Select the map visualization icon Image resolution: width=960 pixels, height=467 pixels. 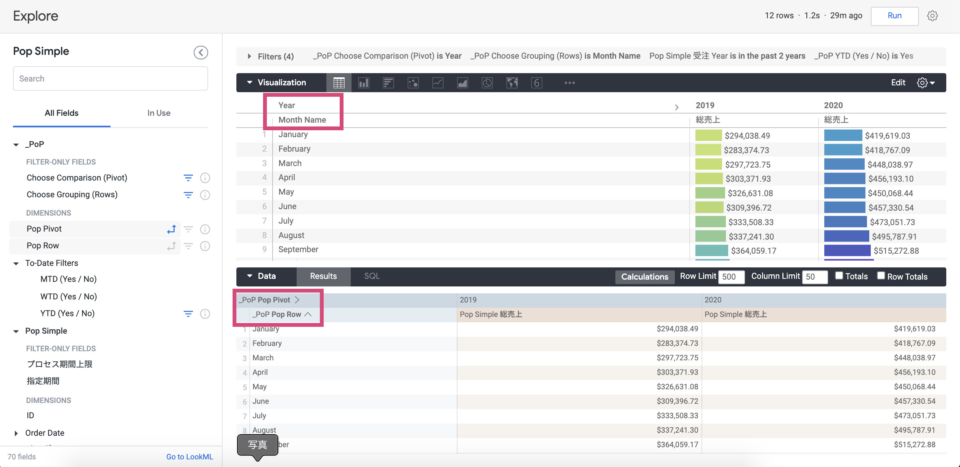click(512, 83)
